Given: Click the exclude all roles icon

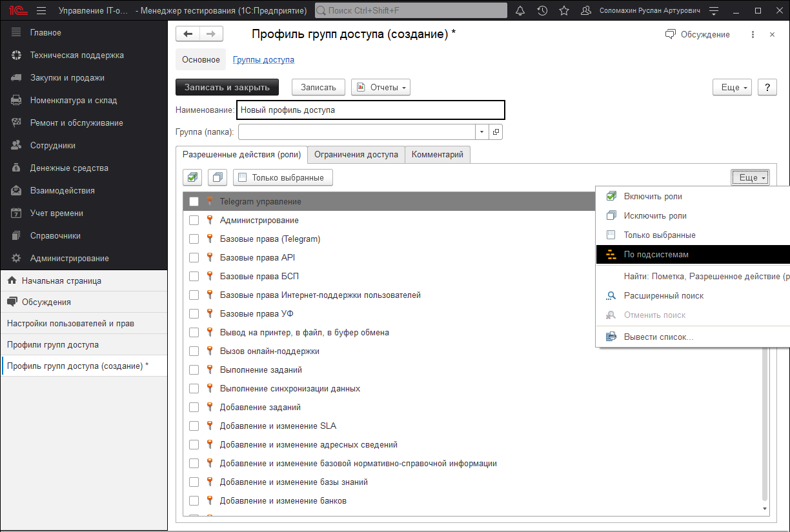Looking at the screenshot, I should (218, 177).
